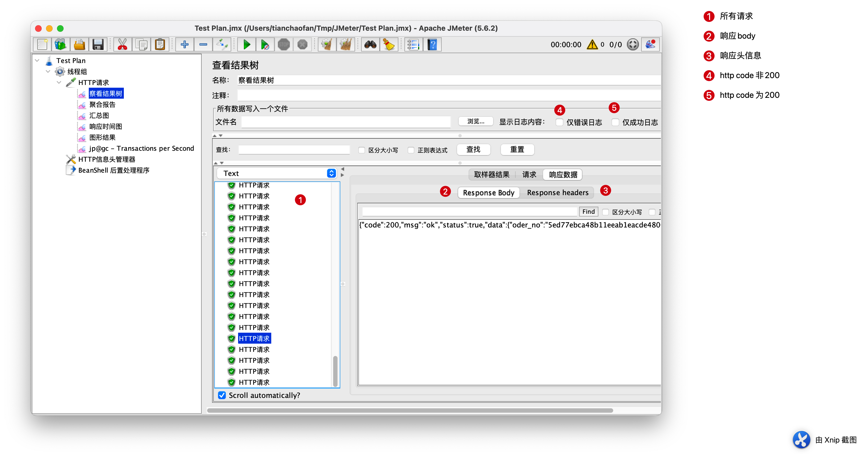Switch to 请求 tab
Image resolution: width=868 pixels, height=456 pixels.
pyautogui.click(x=529, y=175)
